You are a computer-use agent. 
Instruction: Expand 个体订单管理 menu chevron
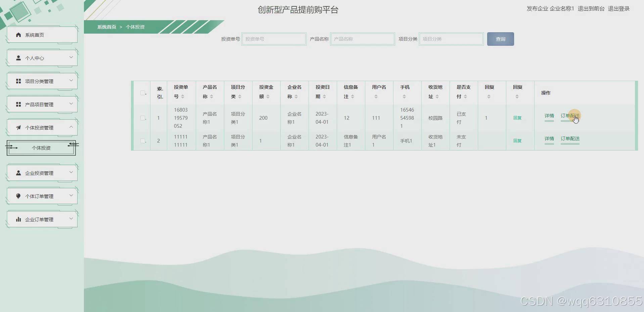[71, 196]
